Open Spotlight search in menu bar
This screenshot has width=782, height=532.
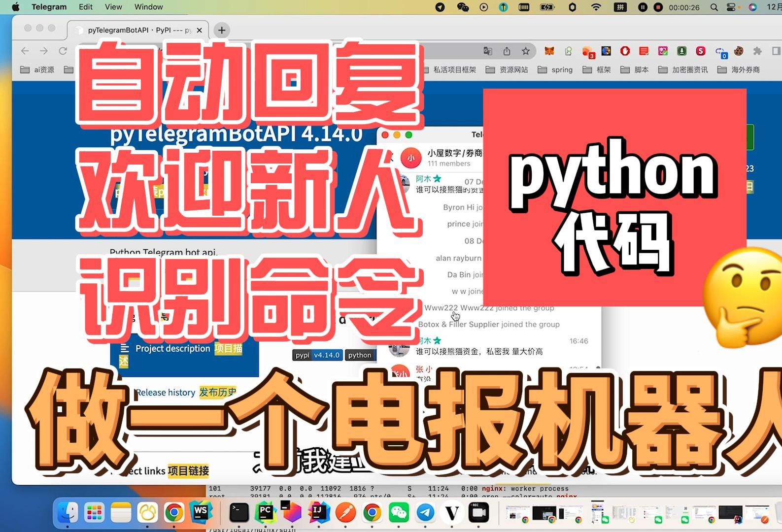pyautogui.click(x=714, y=7)
